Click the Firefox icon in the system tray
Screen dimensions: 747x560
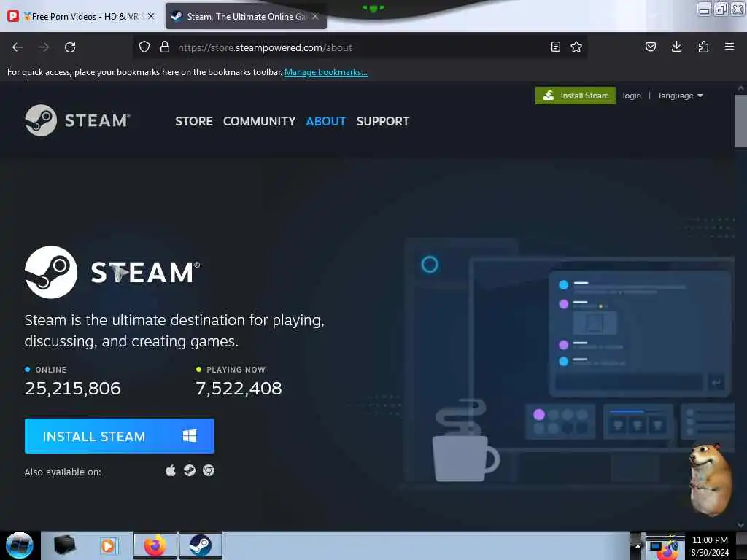pyautogui.click(x=667, y=550)
